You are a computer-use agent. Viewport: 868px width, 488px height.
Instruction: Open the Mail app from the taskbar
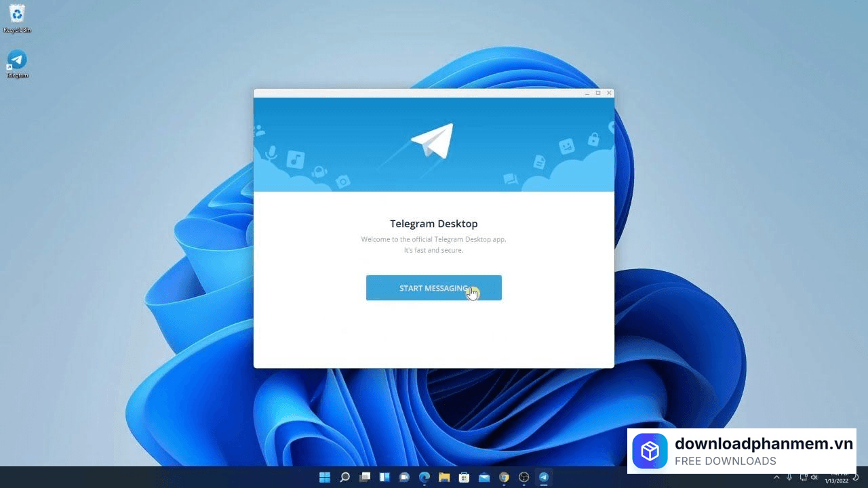coord(484,476)
